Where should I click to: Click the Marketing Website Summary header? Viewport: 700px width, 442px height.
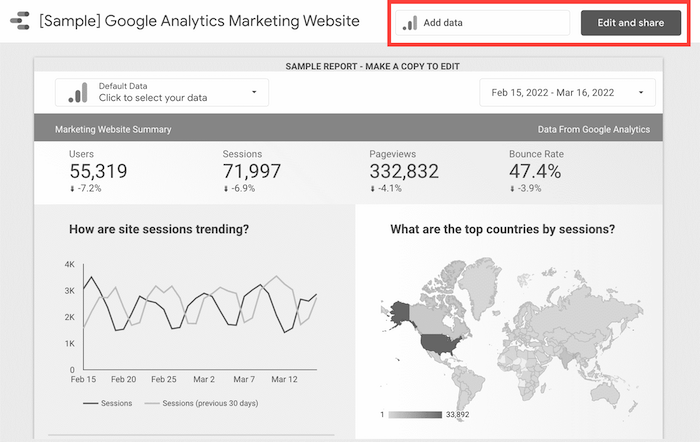tap(113, 129)
